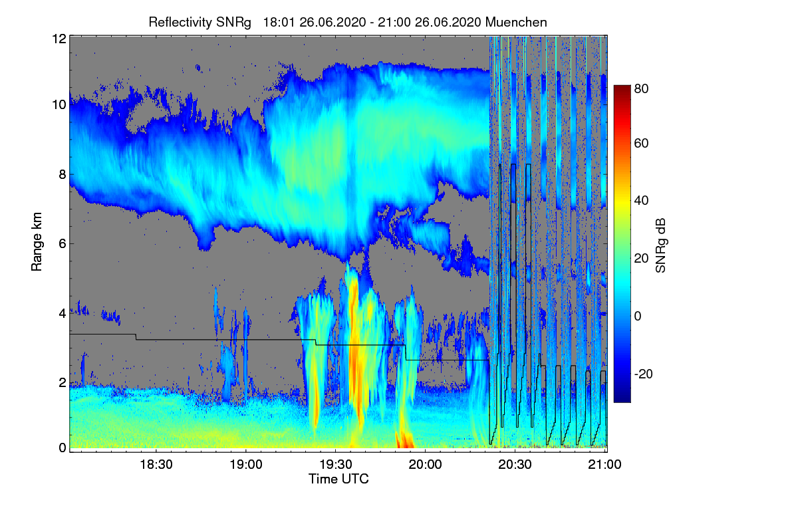
Task: Click the colorbar value 0
Action: [638, 316]
